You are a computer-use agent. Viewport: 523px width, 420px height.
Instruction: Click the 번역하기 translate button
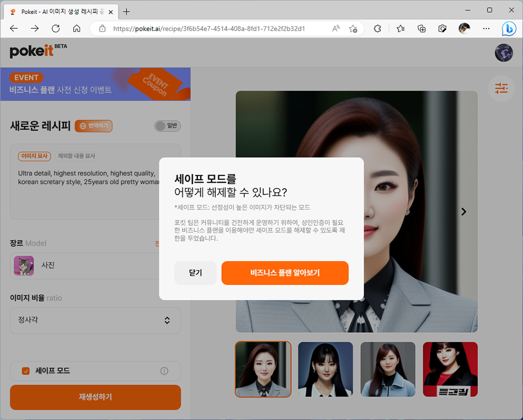[x=94, y=126]
